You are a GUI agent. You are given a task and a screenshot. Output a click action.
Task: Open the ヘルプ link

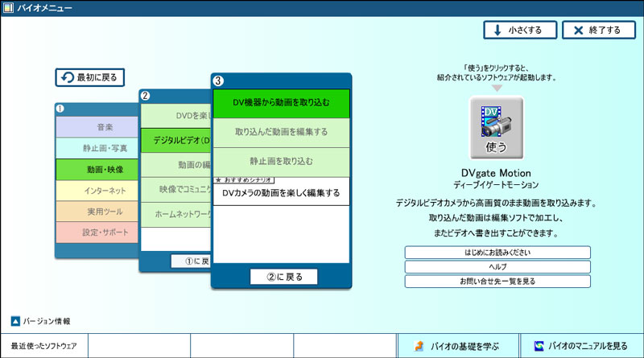click(497, 267)
